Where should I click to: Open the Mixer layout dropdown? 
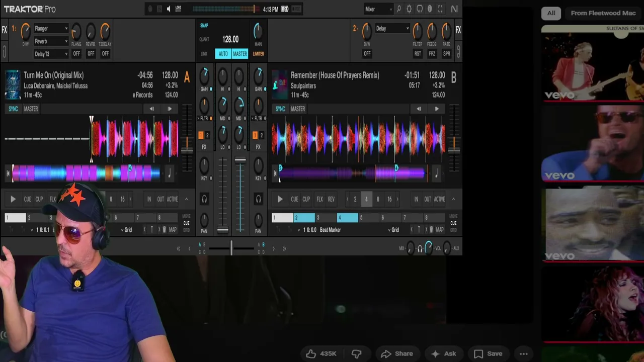(379, 9)
